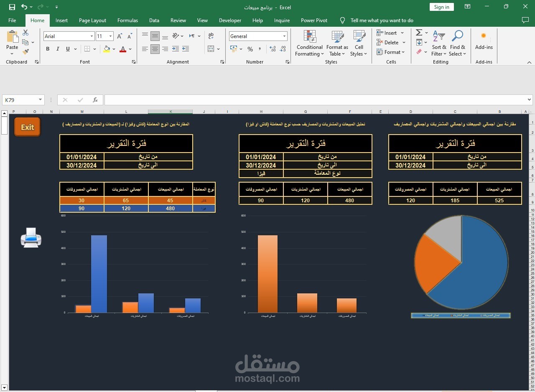
Task: Click the Exit button on the sheet
Action: [27, 127]
